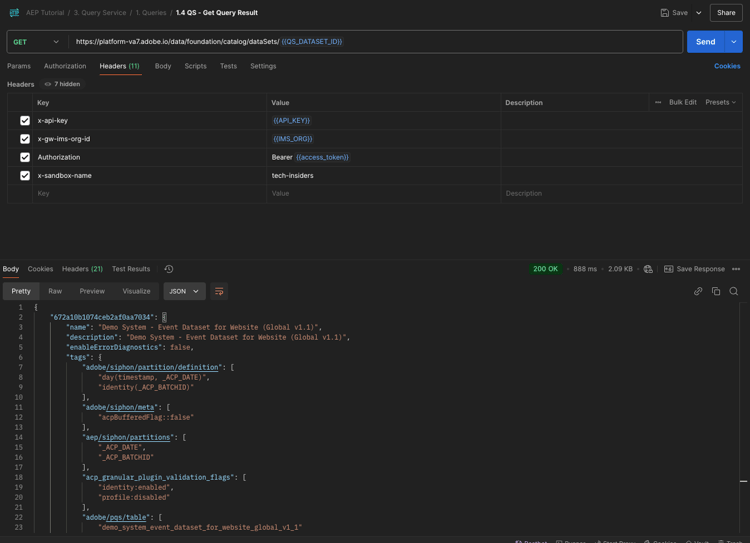Click the response time 888 ms text
The height and width of the screenshot is (543, 750).
pyautogui.click(x=585, y=269)
